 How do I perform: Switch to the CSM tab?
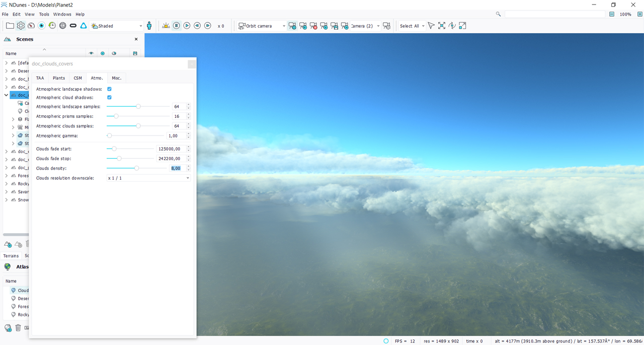coord(77,78)
